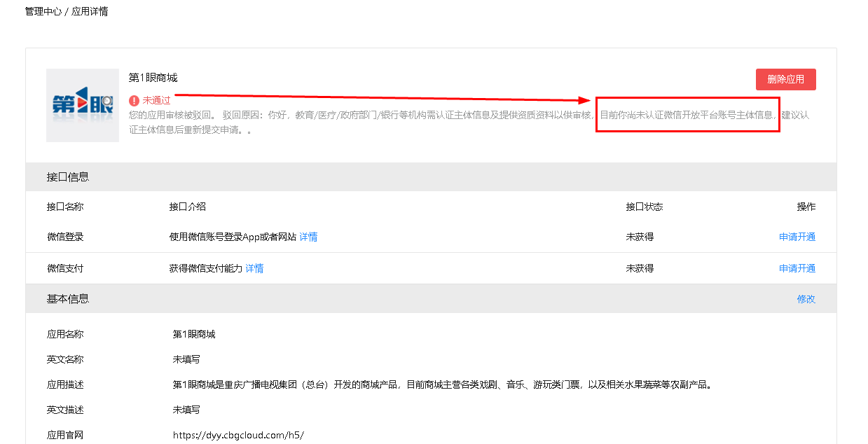Click the 应用名称 field label
This screenshot has height=444, width=868.
click(x=65, y=334)
